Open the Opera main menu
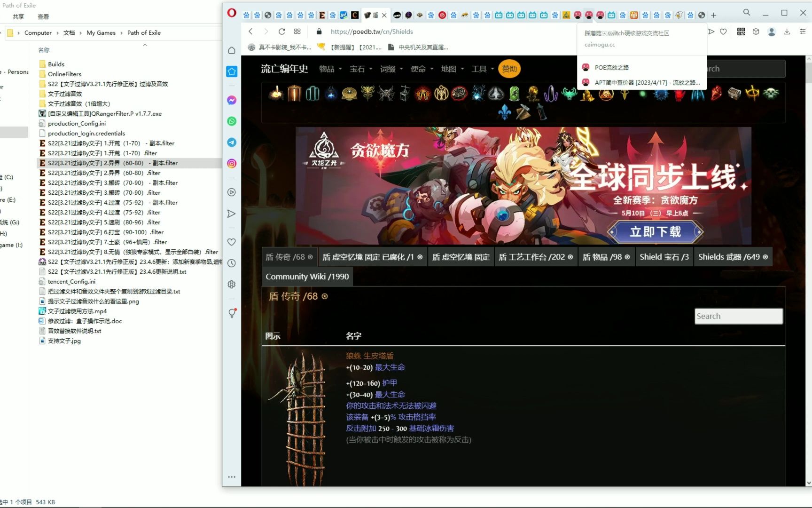 pyautogui.click(x=232, y=13)
